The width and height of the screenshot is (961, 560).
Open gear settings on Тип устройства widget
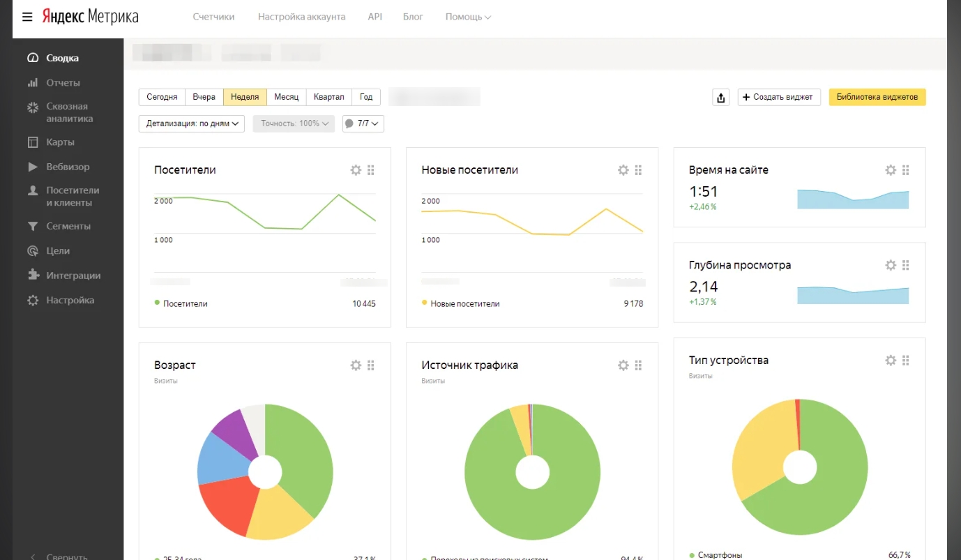(x=891, y=361)
